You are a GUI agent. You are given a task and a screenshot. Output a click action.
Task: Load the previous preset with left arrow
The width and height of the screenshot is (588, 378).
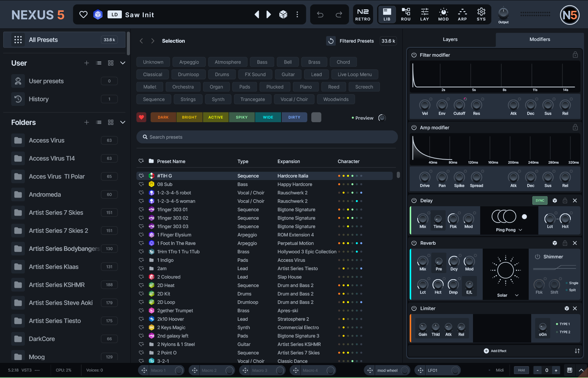pyautogui.click(x=257, y=14)
